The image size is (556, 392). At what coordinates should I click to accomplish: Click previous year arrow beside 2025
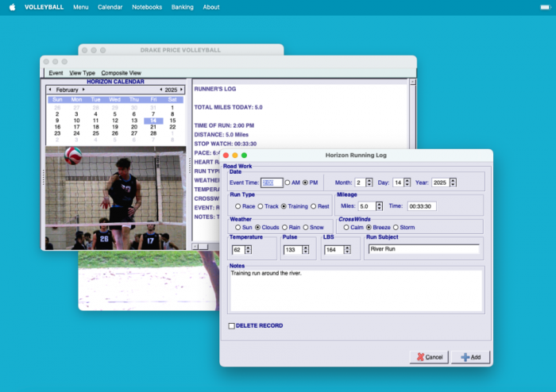[x=160, y=90]
